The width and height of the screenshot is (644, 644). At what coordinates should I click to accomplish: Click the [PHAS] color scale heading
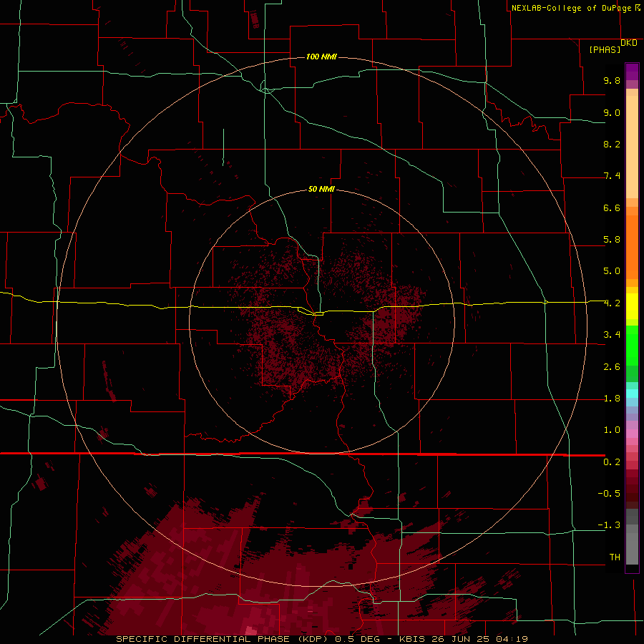605,50
